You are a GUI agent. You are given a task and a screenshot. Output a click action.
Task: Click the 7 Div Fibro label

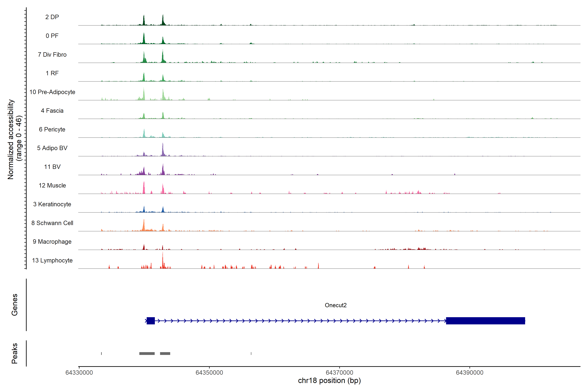[52, 55]
